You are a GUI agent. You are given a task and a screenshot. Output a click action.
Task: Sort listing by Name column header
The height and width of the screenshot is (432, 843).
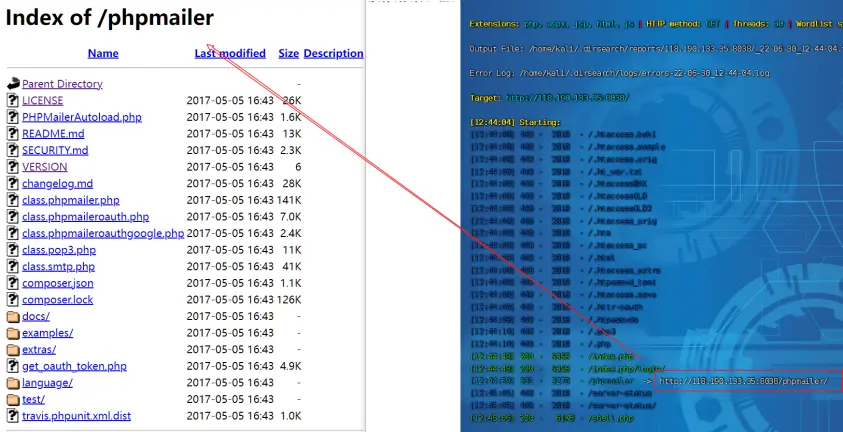click(x=103, y=54)
